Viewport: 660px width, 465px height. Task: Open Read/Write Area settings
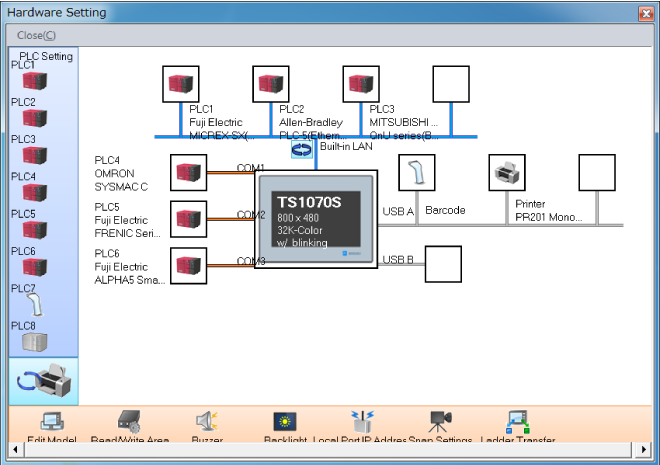[x=128, y=423]
